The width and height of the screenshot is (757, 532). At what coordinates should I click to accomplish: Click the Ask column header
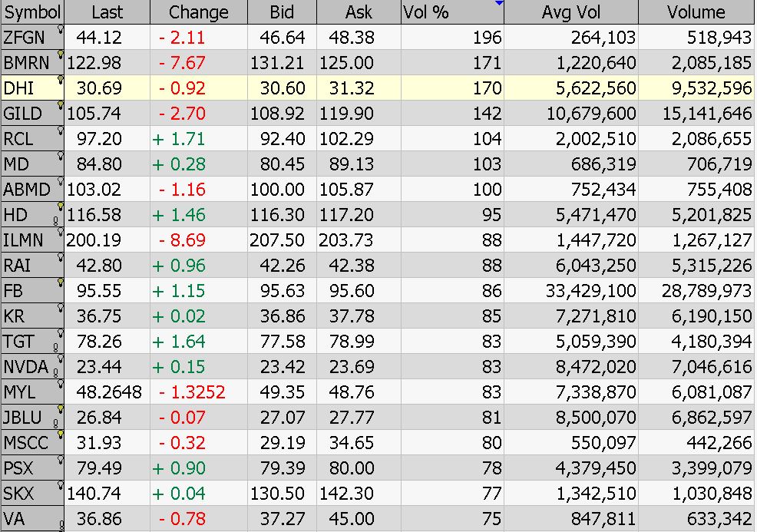(359, 12)
